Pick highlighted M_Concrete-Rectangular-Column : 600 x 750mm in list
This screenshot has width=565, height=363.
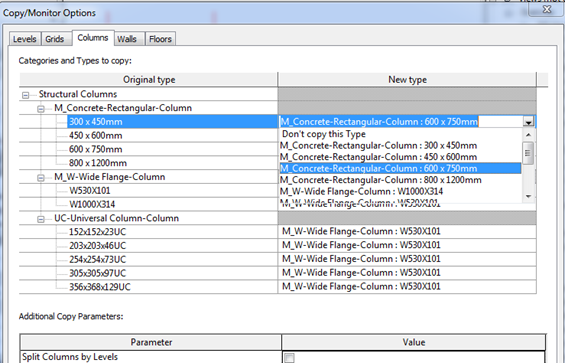[x=401, y=168]
